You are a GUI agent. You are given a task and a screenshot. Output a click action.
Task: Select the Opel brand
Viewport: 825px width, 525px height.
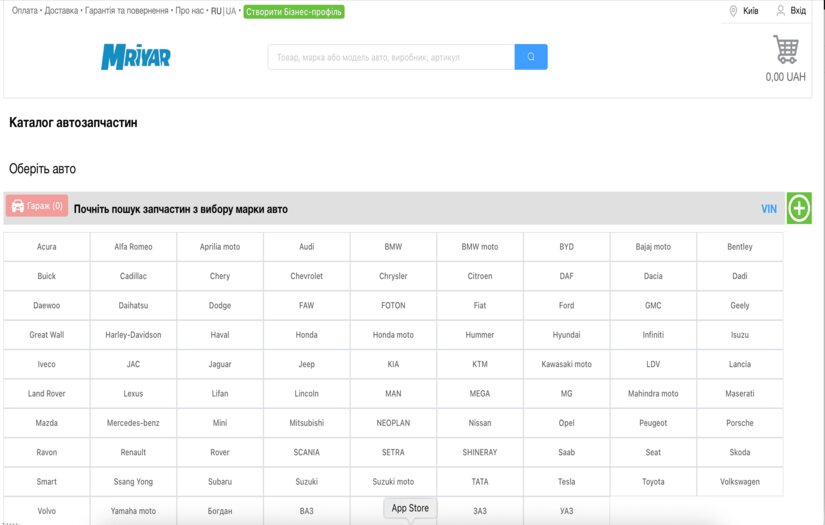(x=567, y=423)
